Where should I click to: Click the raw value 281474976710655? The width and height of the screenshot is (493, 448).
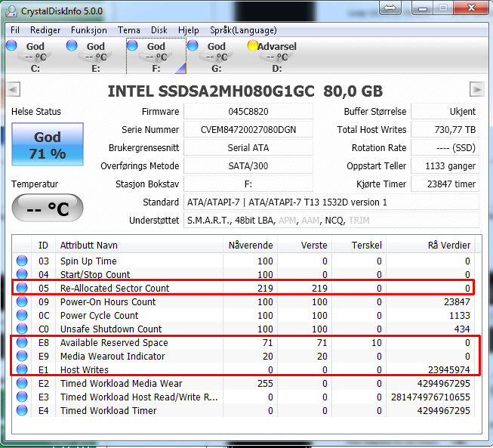click(430, 397)
